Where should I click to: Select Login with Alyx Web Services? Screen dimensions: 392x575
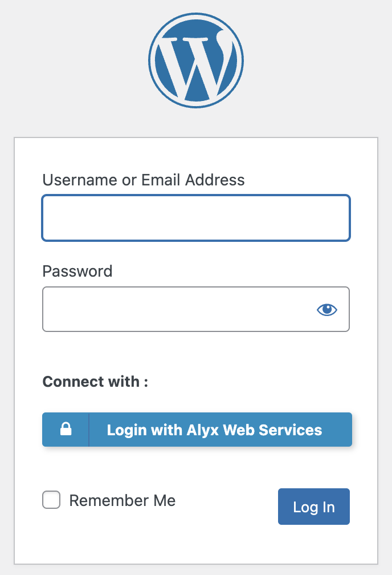point(197,430)
